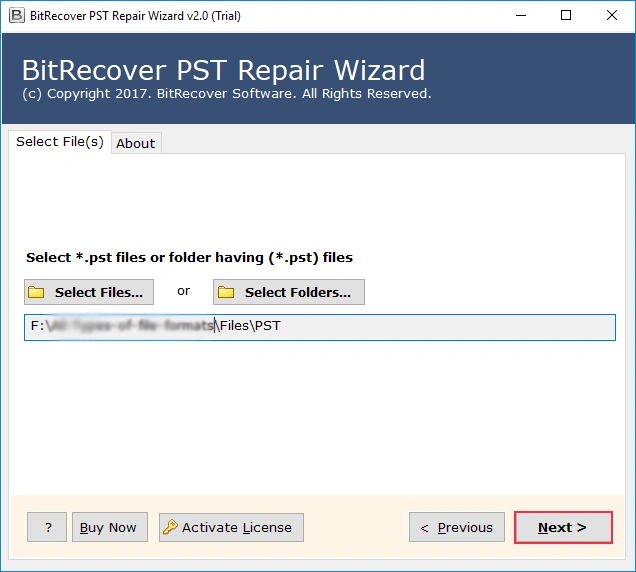Click the 'BitRecover PST Repair Wizard' banner title
The image size is (636, 572).
click(223, 70)
